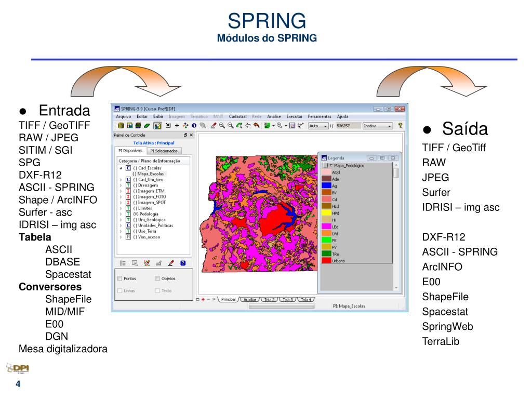Click the red pencil edit icon in main toolbar
This screenshot has height=399, width=532.
pyautogui.click(x=213, y=126)
